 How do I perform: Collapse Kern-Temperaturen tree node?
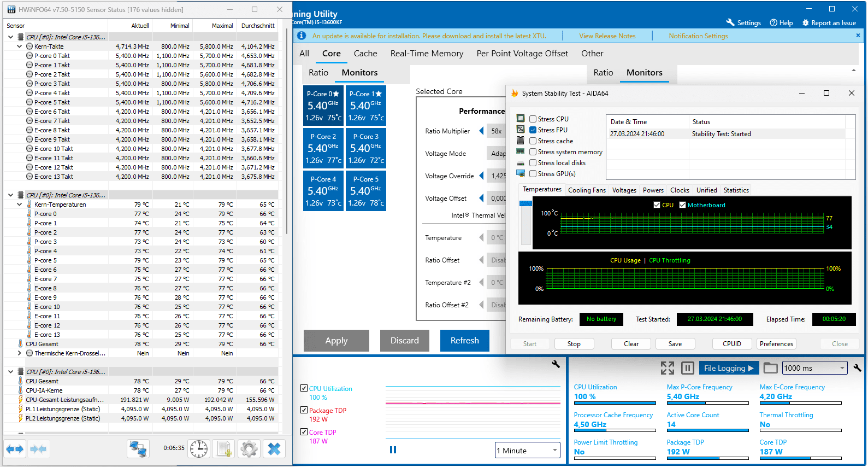click(20, 204)
